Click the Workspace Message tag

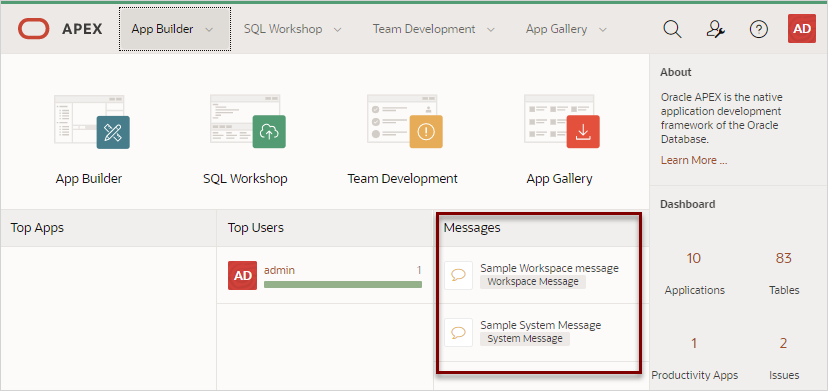(x=533, y=282)
